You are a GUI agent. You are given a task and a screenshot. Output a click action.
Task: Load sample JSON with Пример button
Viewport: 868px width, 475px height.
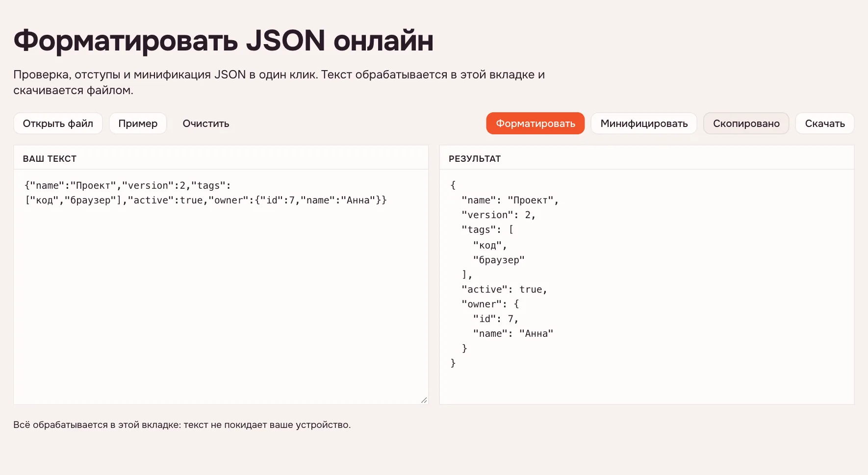click(138, 124)
